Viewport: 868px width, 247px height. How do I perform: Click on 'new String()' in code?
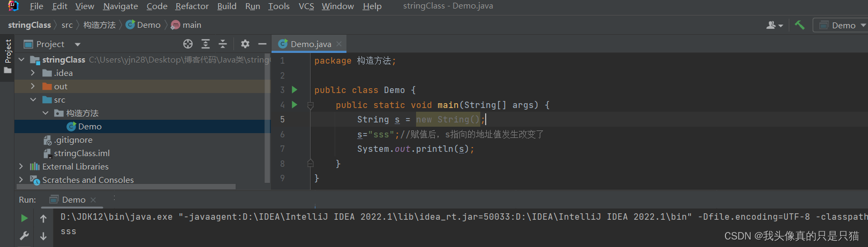(448, 119)
